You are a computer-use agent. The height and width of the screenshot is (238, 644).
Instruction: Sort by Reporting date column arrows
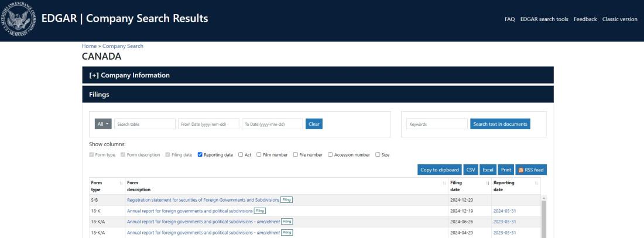point(536,183)
